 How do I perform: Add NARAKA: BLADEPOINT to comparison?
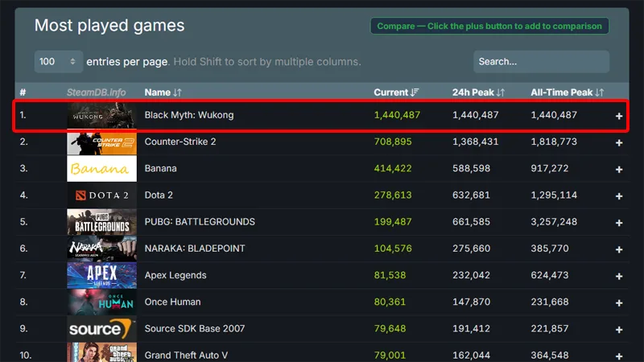point(619,249)
